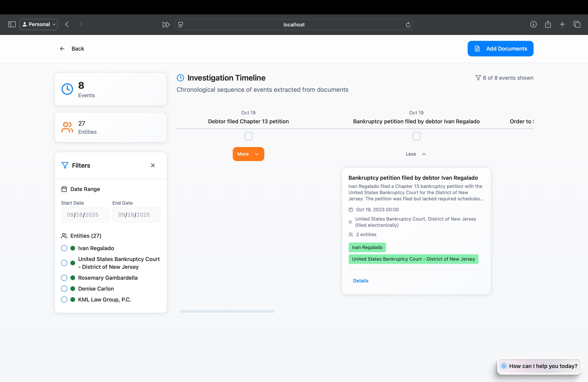The width and height of the screenshot is (588, 382).
Task: Click the website settings icon in address bar
Action: [181, 25]
